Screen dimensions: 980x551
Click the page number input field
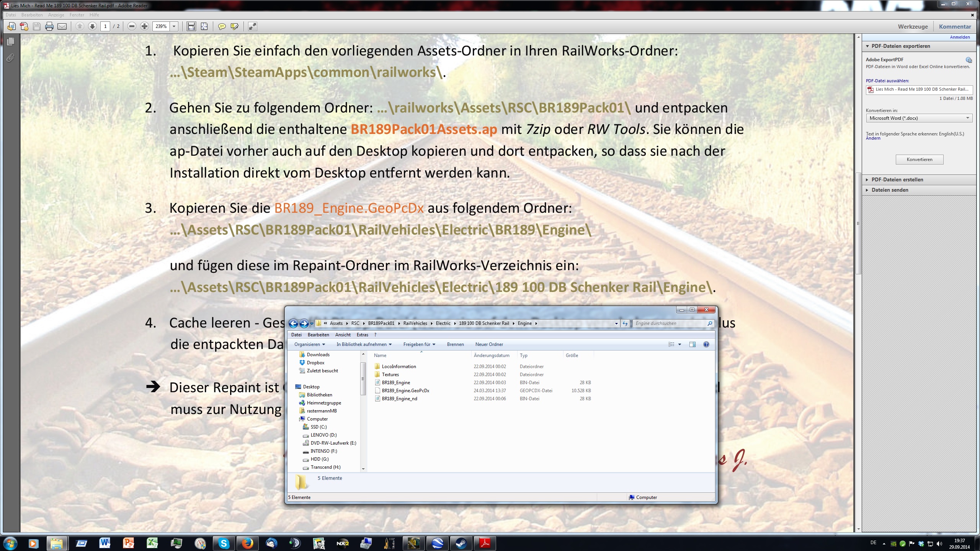click(x=105, y=26)
